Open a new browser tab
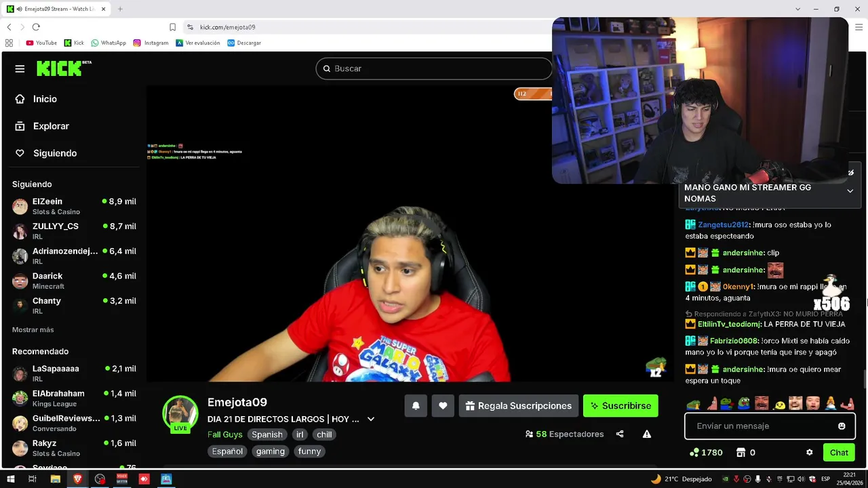This screenshot has width=868, height=488. [x=120, y=9]
